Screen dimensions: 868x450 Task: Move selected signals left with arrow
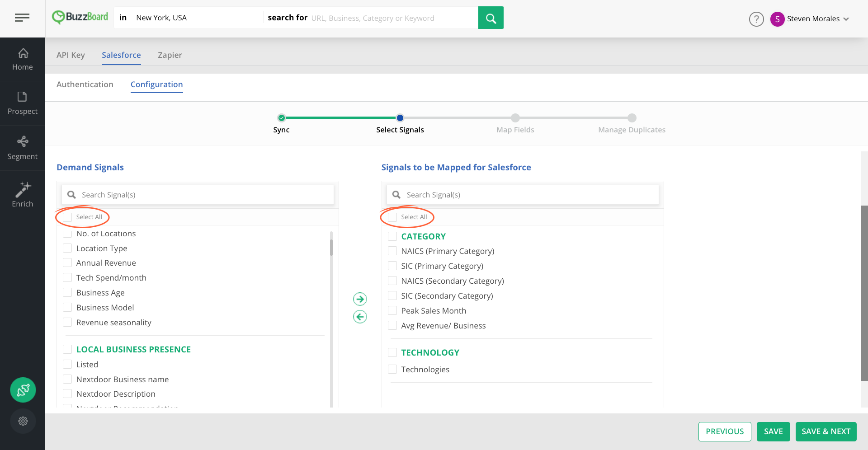coord(360,317)
